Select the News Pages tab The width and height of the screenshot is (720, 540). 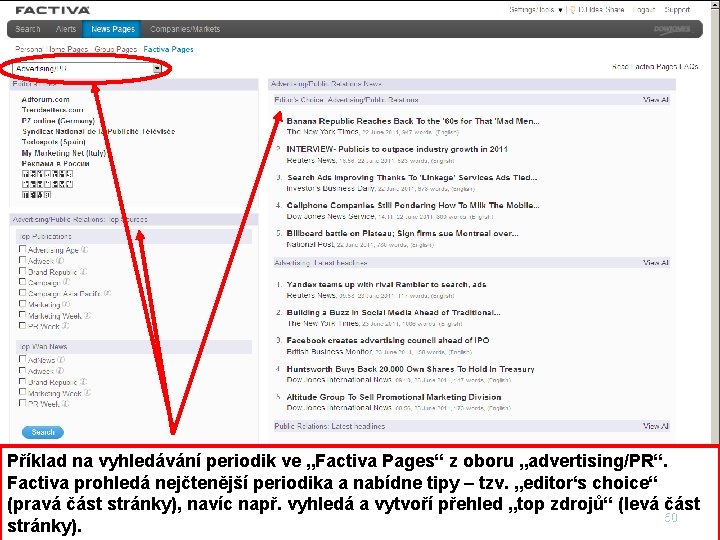(112, 29)
